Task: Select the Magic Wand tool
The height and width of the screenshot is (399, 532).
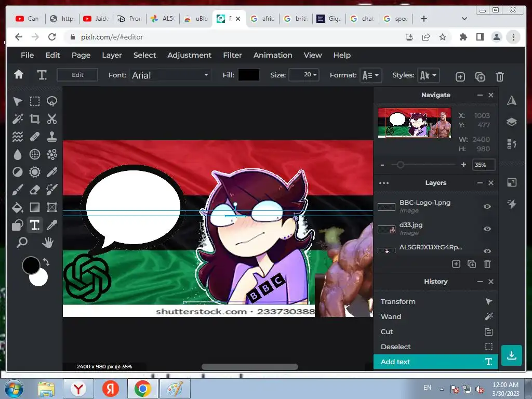Action: (18, 119)
